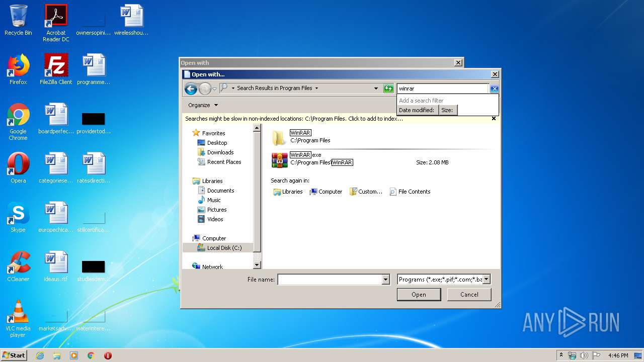
Task: Click the Opera taskbar icon
Action: tap(108, 355)
